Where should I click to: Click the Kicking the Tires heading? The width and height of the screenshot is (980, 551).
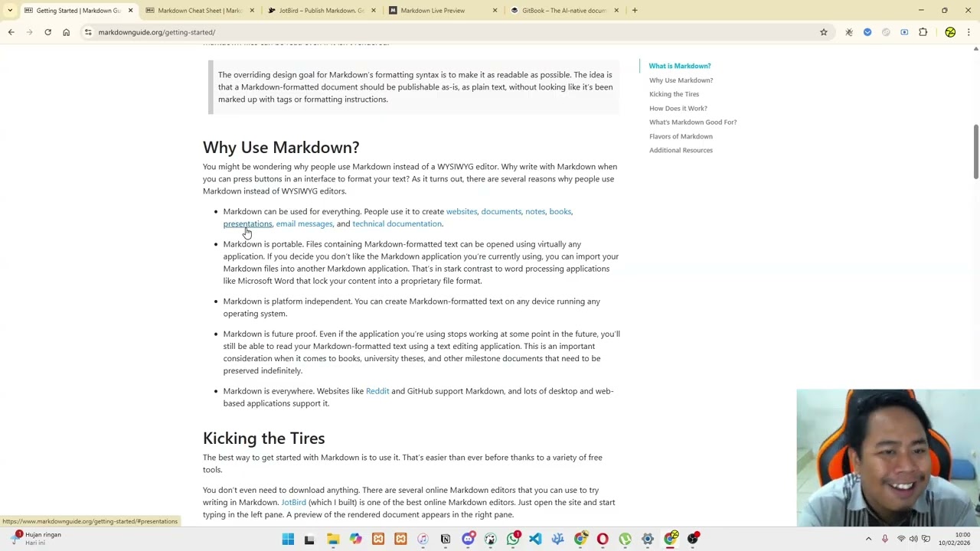click(x=263, y=438)
